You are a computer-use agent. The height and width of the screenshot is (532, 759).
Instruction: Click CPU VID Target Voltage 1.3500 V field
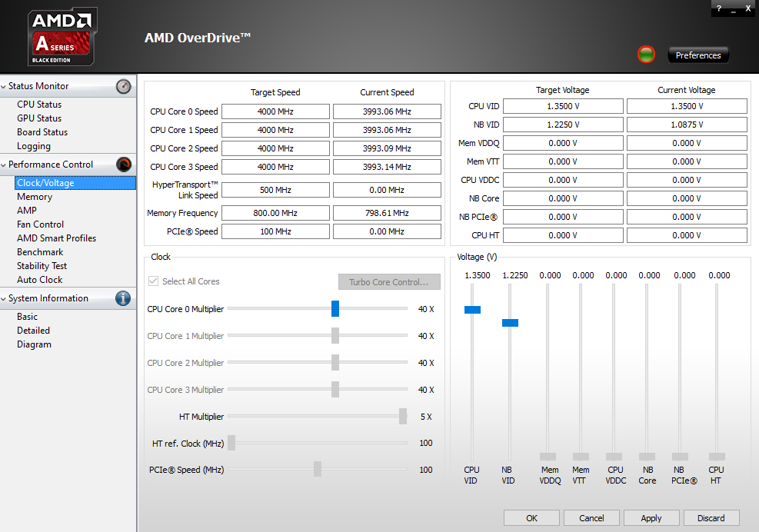(563, 106)
